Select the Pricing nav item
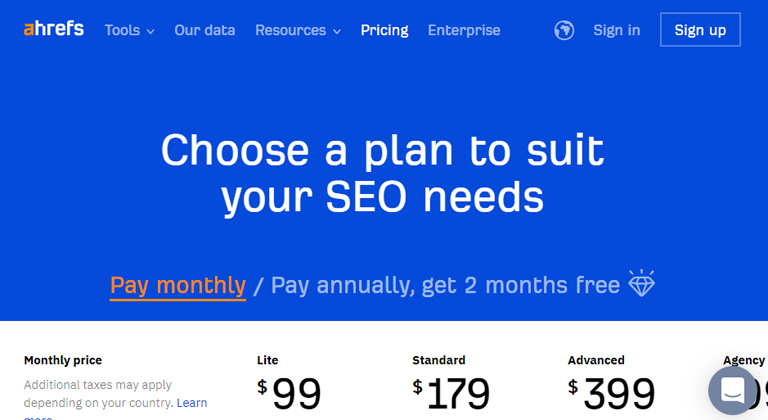Image resolution: width=768 pixels, height=420 pixels. [x=384, y=30]
